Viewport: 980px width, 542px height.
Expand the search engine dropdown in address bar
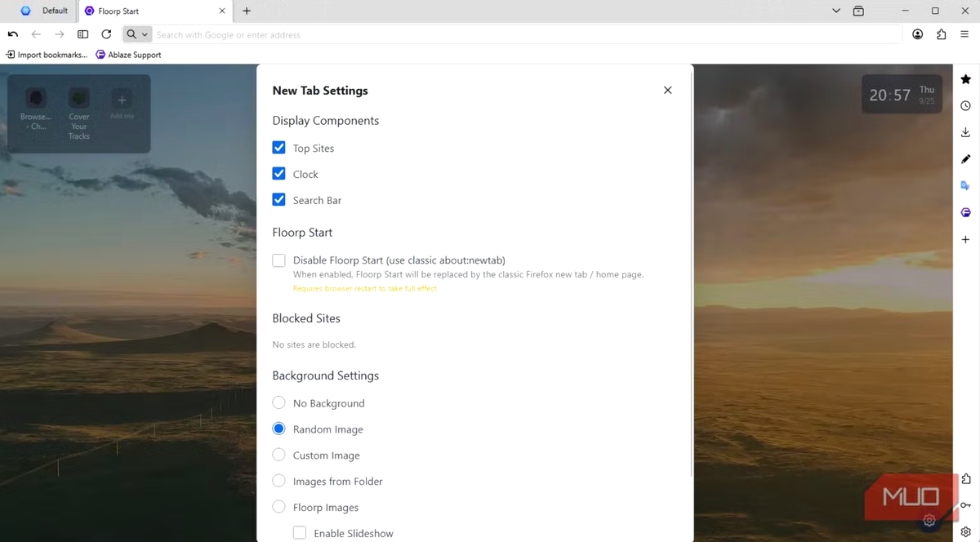137,34
